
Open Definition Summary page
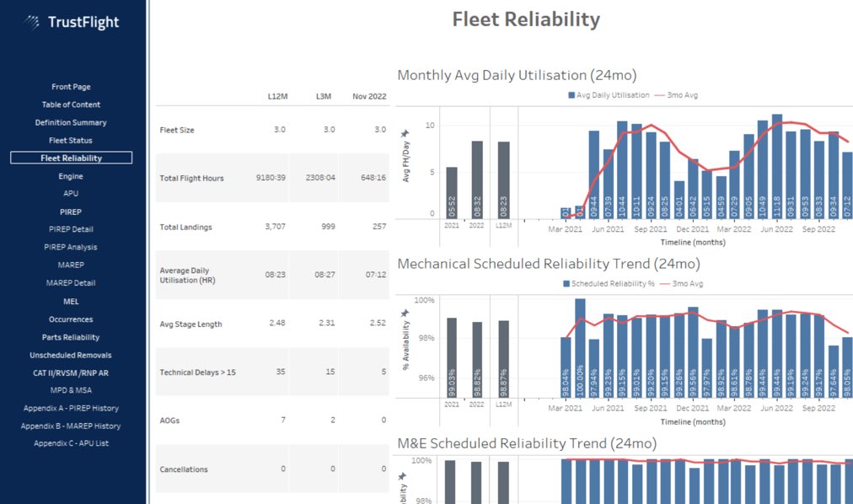tap(71, 122)
